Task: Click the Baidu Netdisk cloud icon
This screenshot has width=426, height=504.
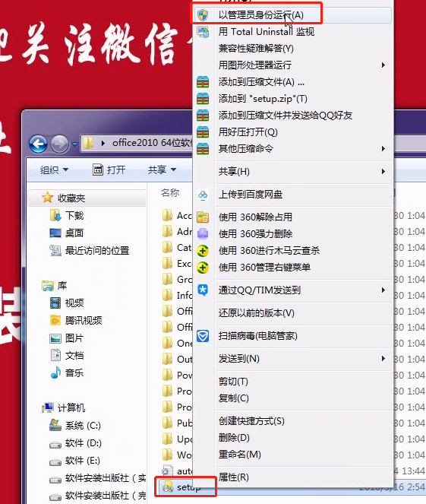Action: (203, 195)
